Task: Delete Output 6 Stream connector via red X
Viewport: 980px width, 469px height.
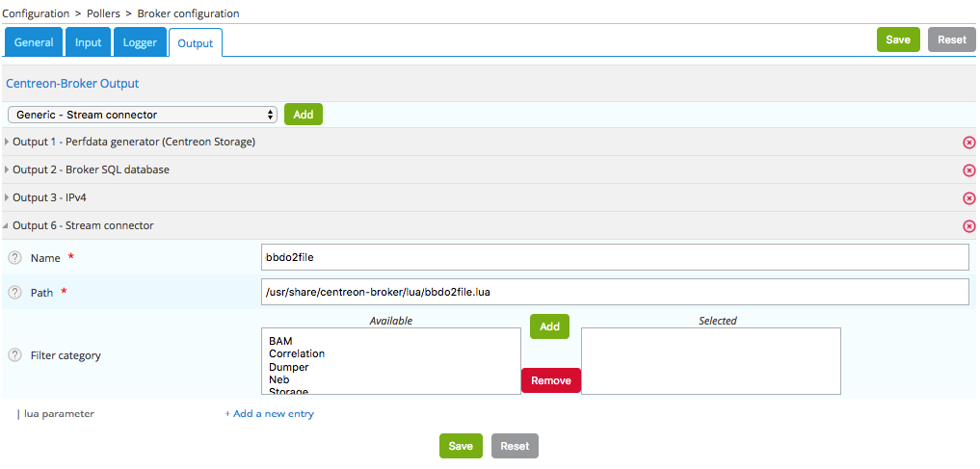Action: (x=968, y=226)
